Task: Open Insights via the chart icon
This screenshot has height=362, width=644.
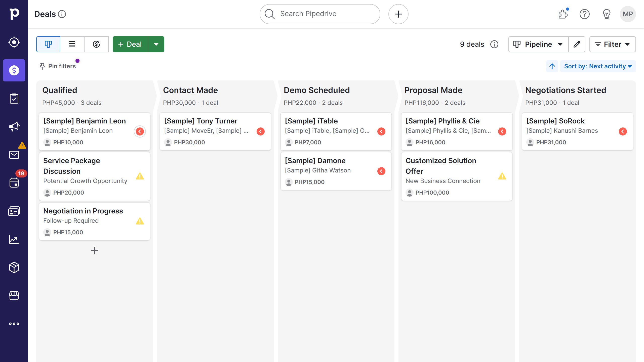Action: (x=14, y=239)
